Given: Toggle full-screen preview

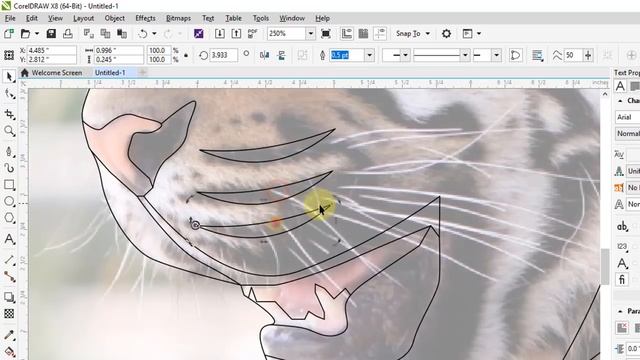Looking at the screenshot, I should coord(326,33).
